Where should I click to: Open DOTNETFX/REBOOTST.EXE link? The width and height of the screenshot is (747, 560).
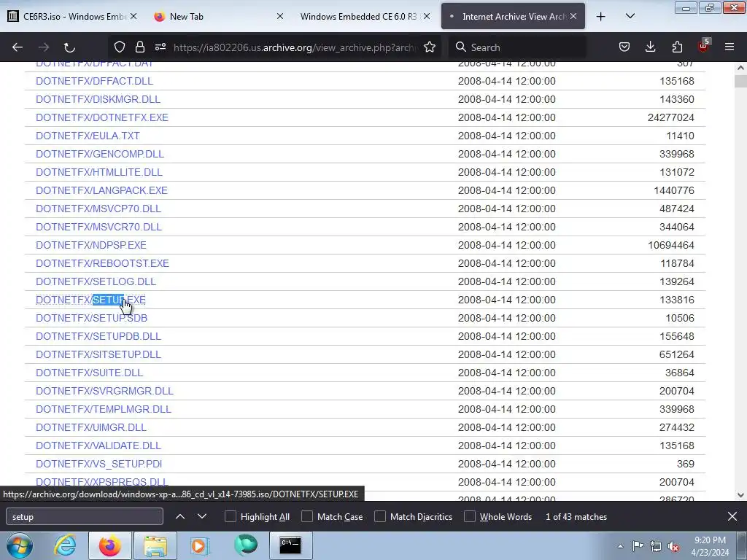tap(102, 263)
